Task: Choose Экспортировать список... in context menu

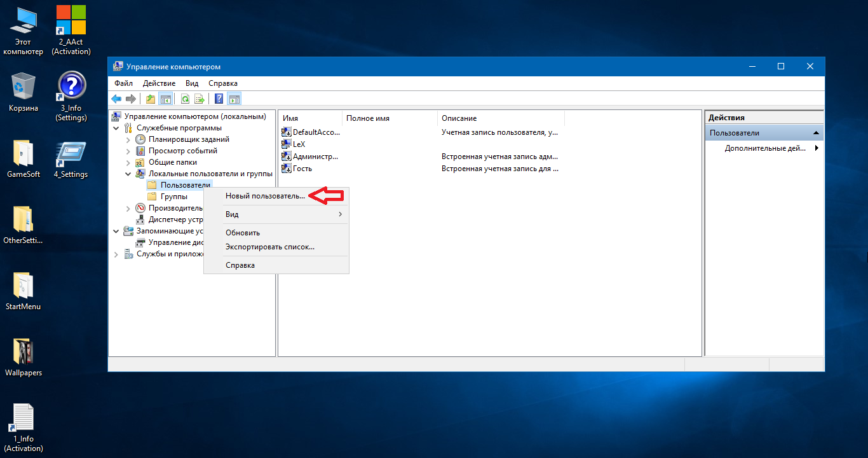Action: (276, 247)
